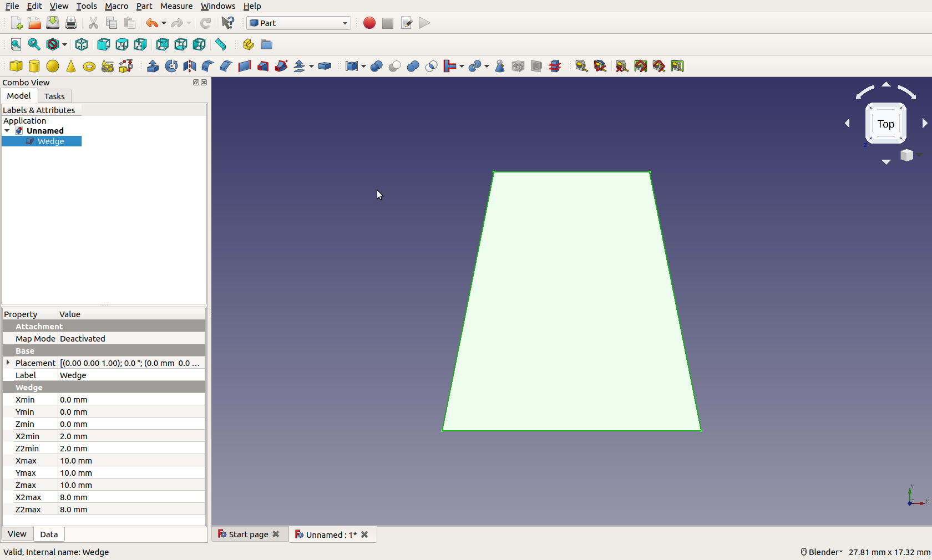Create a Cone with the cone tool

coord(71,66)
